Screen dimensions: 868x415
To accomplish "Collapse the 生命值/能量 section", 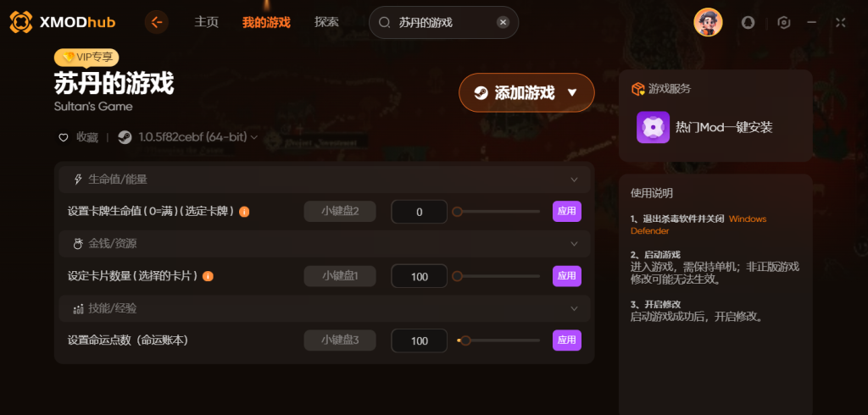I will [574, 180].
